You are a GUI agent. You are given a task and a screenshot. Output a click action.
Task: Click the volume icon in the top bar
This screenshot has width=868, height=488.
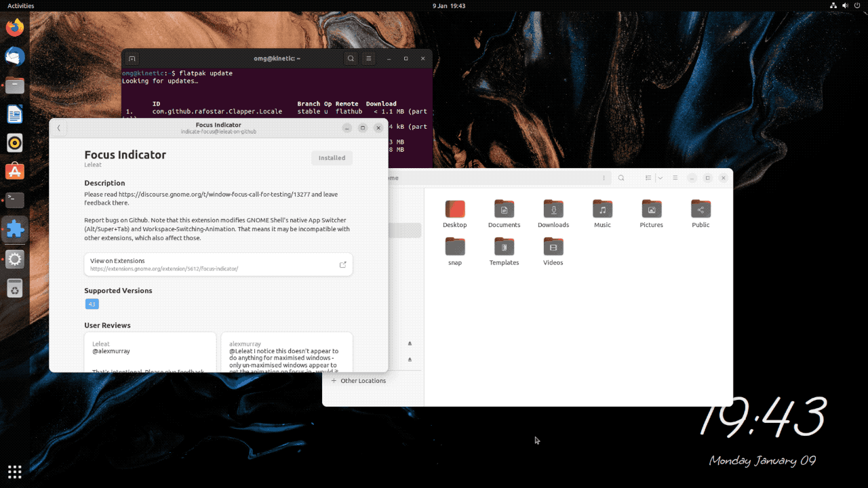[x=846, y=5]
